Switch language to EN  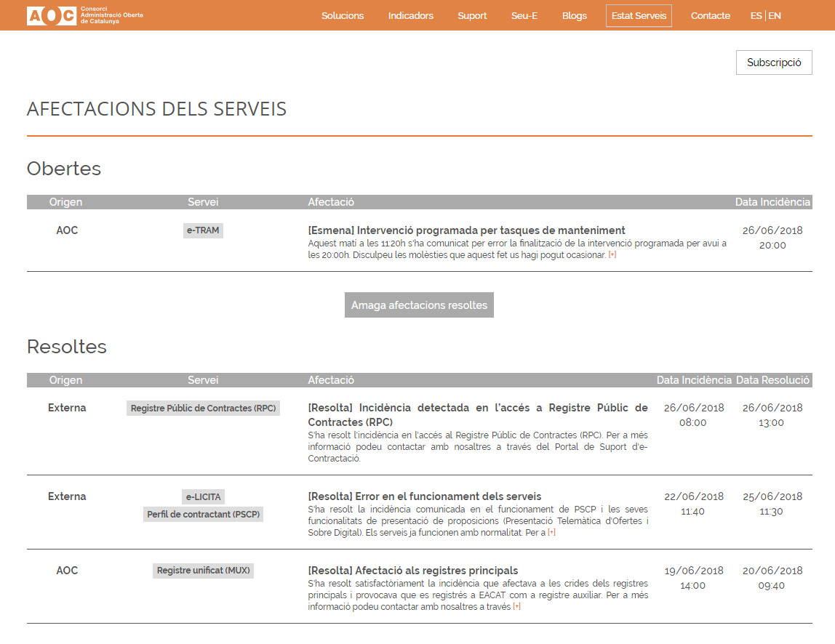(775, 16)
